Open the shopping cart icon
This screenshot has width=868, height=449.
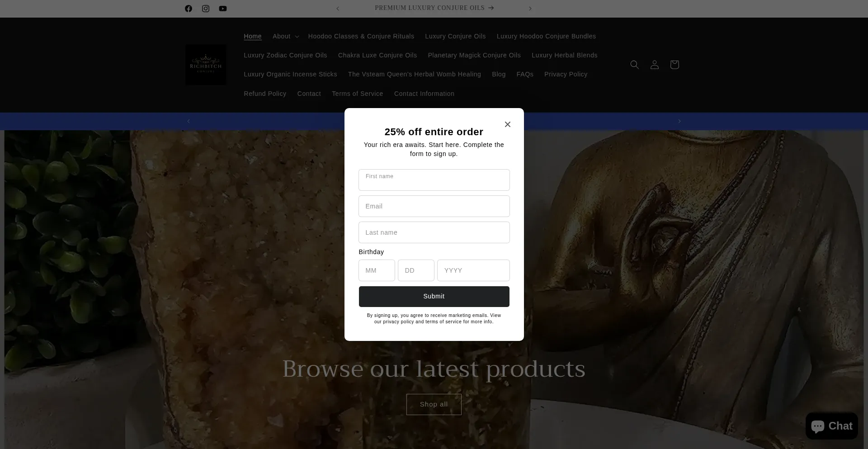(x=675, y=65)
